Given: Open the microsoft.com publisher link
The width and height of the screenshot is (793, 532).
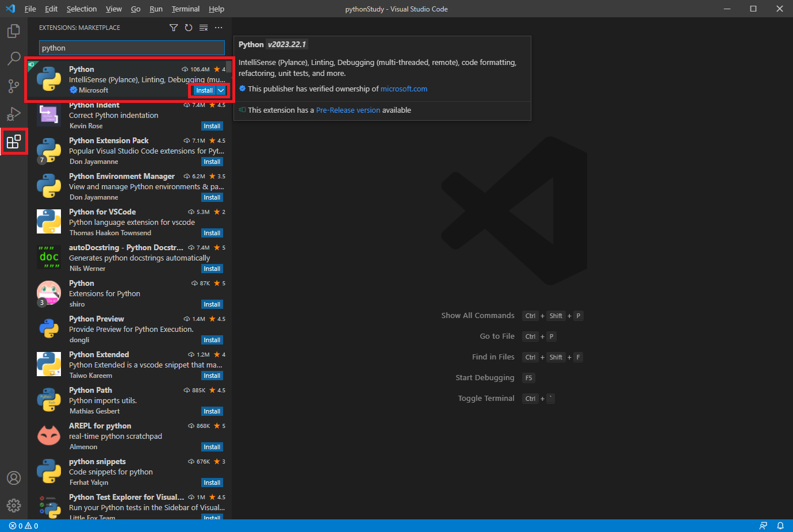Looking at the screenshot, I should [x=404, y=89].
